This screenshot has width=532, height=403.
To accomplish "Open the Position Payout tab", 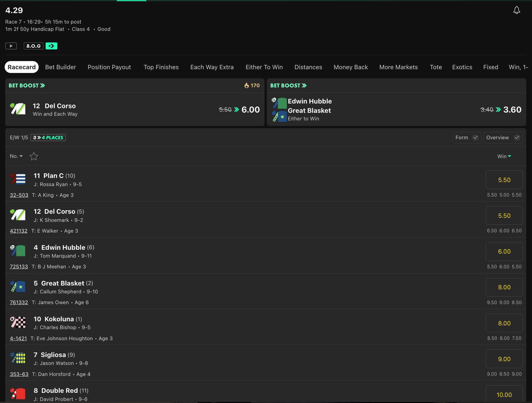I will coord(109,67).
